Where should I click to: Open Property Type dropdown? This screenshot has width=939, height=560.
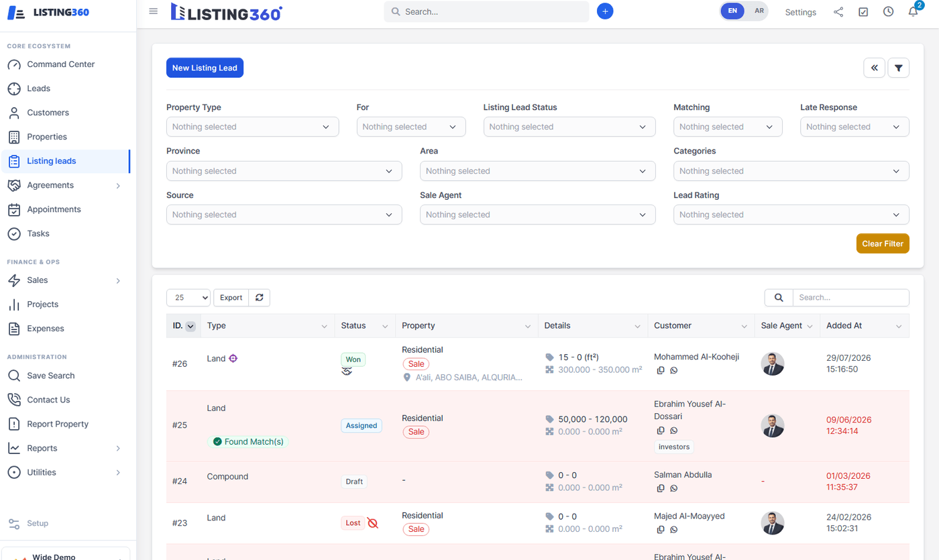click(252, 127)
